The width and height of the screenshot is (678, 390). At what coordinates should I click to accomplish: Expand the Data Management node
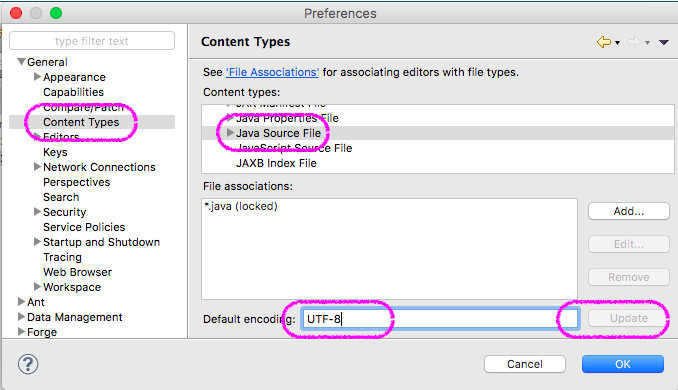coord(21,316)
